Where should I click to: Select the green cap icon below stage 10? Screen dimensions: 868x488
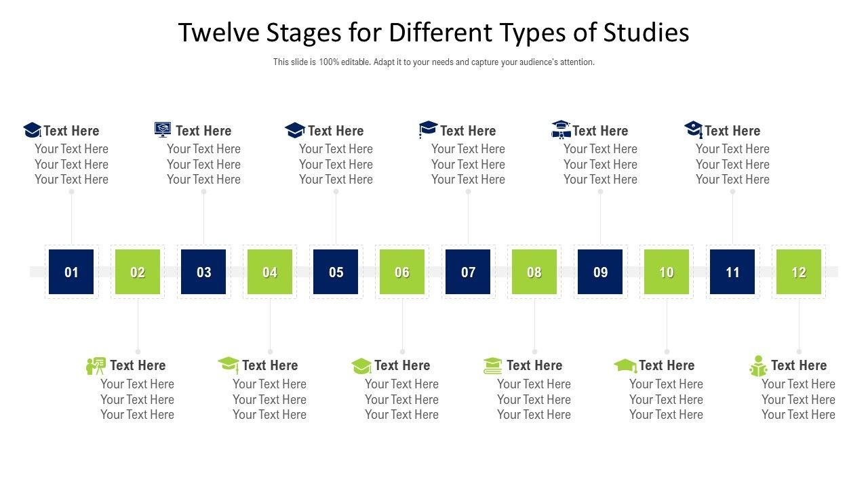click(x=625, y=366)
